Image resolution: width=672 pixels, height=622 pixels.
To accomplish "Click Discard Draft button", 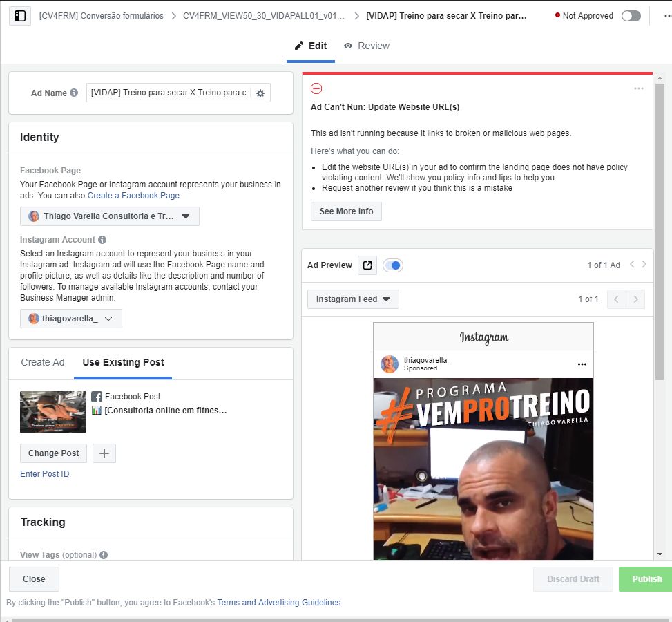I will point(573,579).
